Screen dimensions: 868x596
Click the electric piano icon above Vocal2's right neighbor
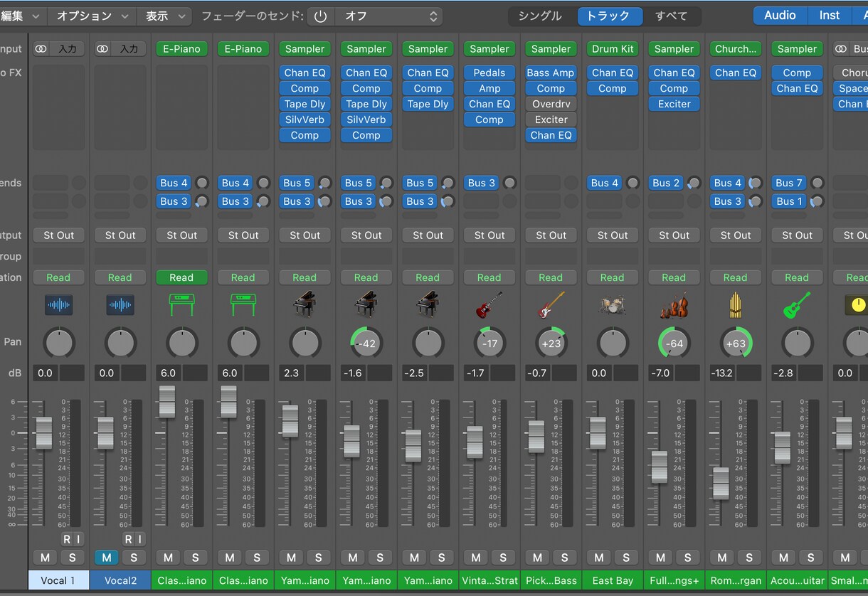click(181, 305)
